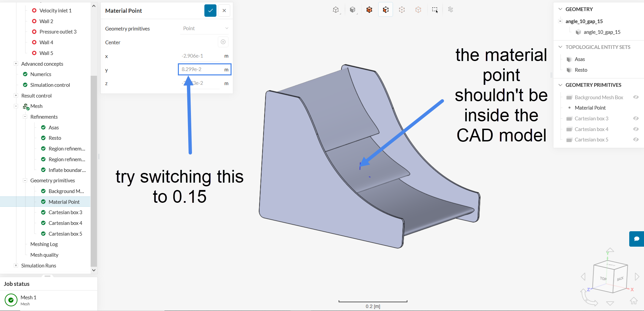Click the z coordinate input field
This screenshot has width=644, height=311.
point(200,83)
